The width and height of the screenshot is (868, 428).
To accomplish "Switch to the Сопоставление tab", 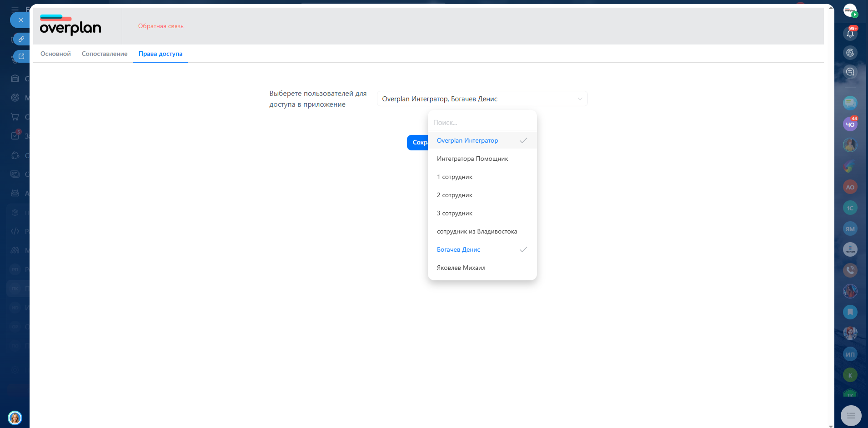I will 105,54.
